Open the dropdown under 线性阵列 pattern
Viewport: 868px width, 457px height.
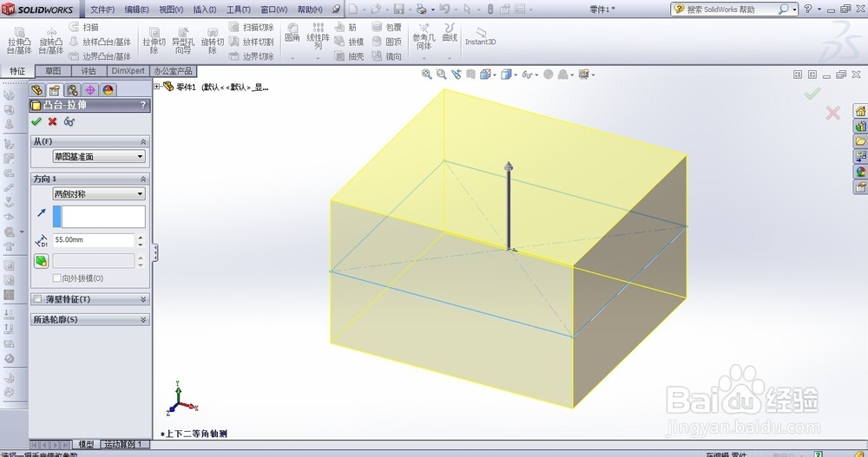click(318, 57)
